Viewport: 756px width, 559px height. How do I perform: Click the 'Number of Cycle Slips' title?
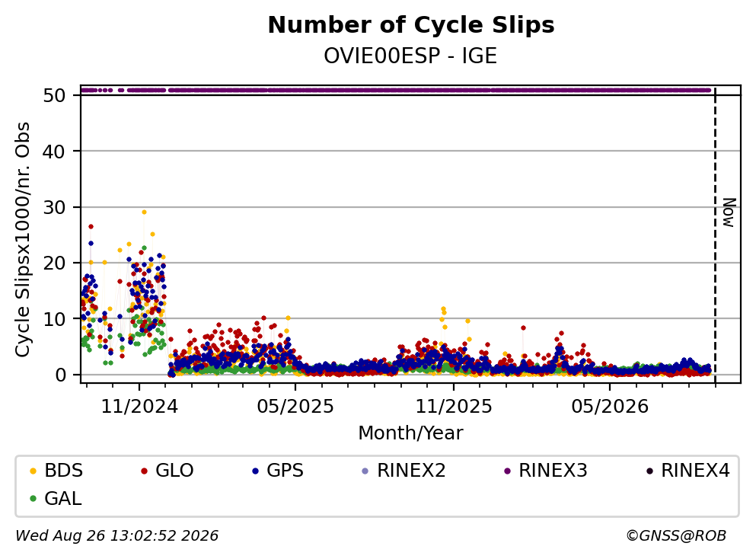click(411, 25)
